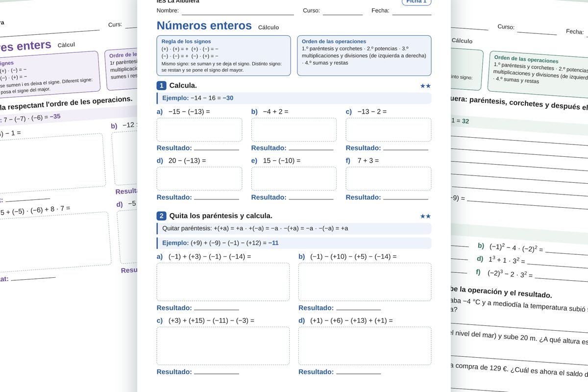Screen dimensions: 588x392
Task: Click the Curso blank line on right green worksheet
Action: click(537, 32)
